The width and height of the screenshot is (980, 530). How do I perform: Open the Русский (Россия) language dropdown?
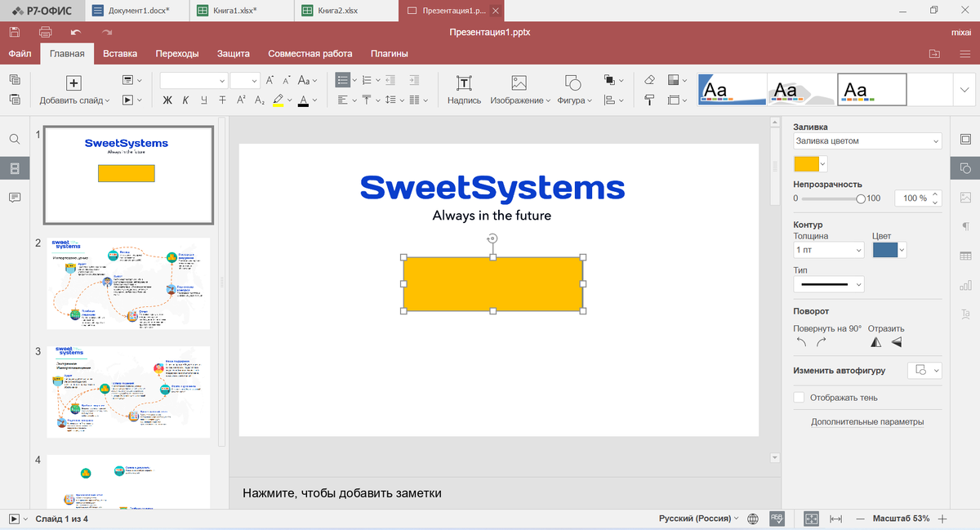point(698,519)
